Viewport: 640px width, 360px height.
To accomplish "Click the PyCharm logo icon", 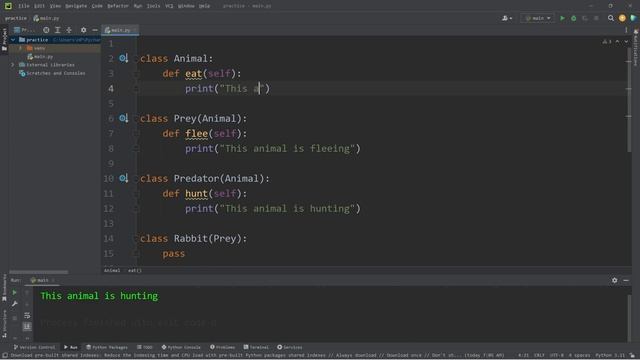I will (x=8, y=6).
